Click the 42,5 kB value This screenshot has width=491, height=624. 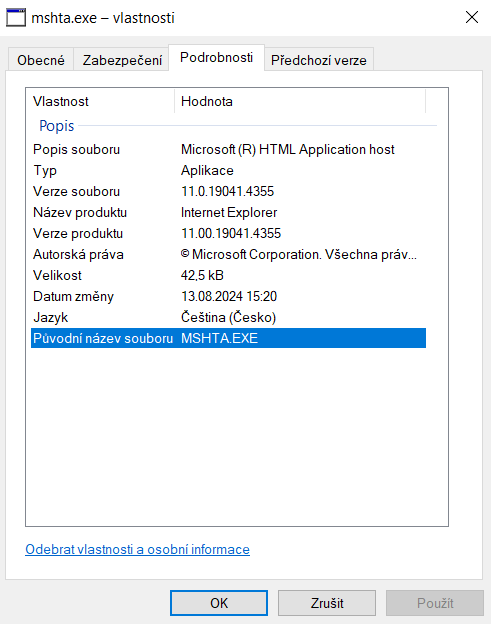coord(202,275)
